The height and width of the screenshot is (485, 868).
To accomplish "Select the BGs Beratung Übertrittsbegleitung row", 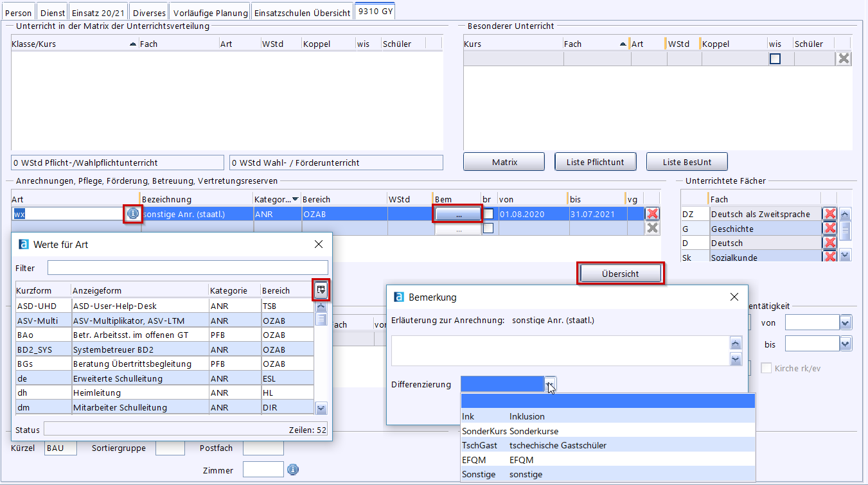I will (164, 364).
